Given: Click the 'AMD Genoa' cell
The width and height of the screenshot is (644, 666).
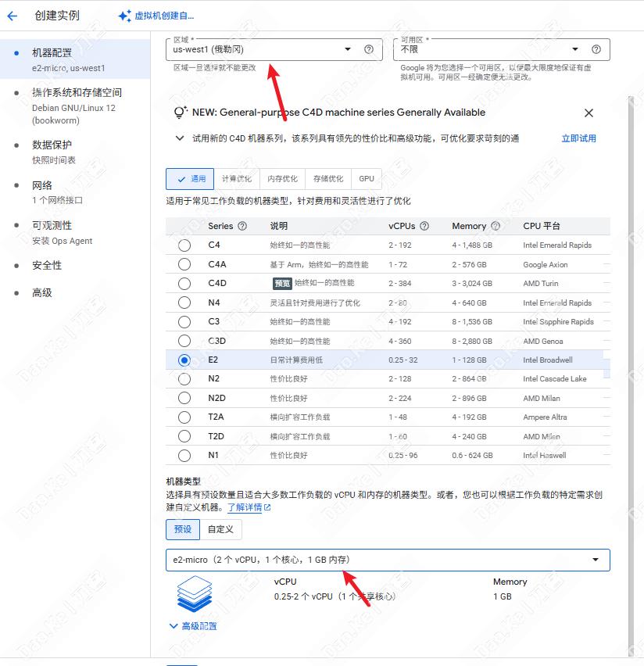Looking at the screenshot, I should (543, 341).
